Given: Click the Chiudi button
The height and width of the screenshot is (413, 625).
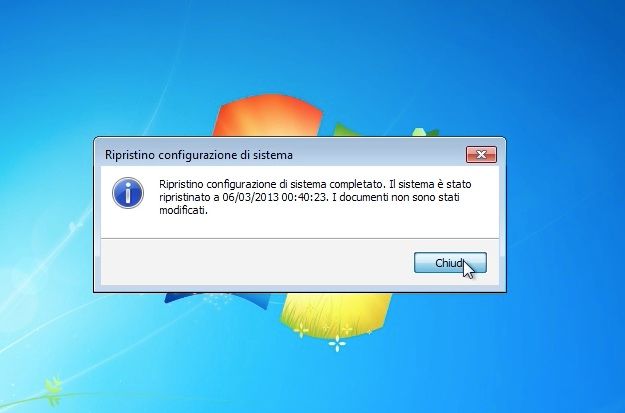Looking at the screenshot, I should [x=450, y=263].
